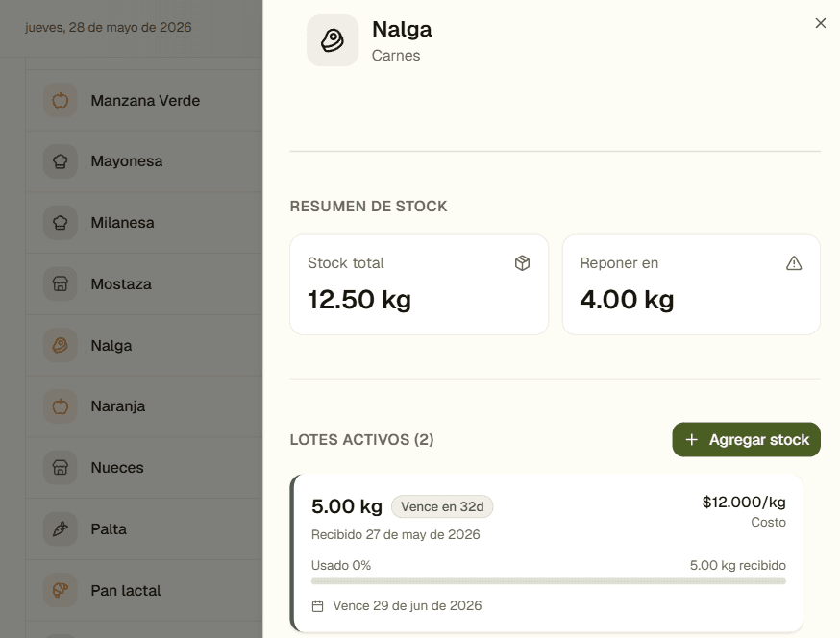
Task: Click the Reponer en 4.00 kg value
Action: click(x=627, y=300)
